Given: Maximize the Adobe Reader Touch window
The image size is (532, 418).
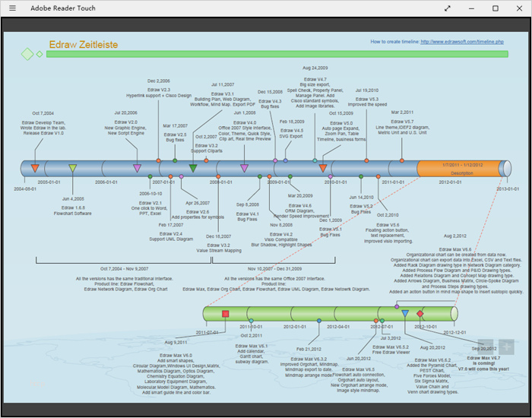Looking at the screenshot, I should click(x=496, y=8).
